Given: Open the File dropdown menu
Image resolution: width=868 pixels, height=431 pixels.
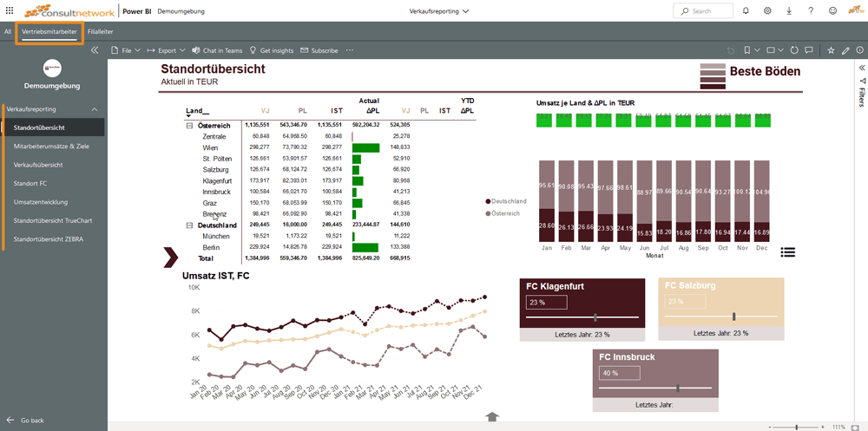Looking at the screenshot, I should click(x=125, y=50).
